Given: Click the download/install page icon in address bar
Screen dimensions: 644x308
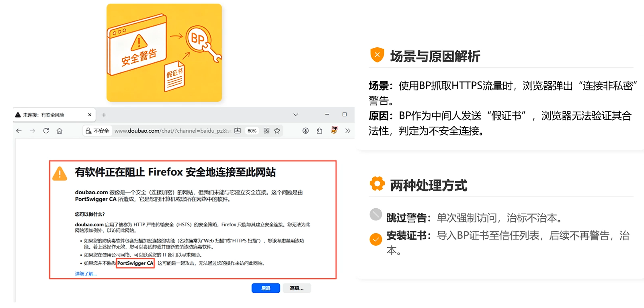Looking at the screenshot, I should tap(238, 131).
